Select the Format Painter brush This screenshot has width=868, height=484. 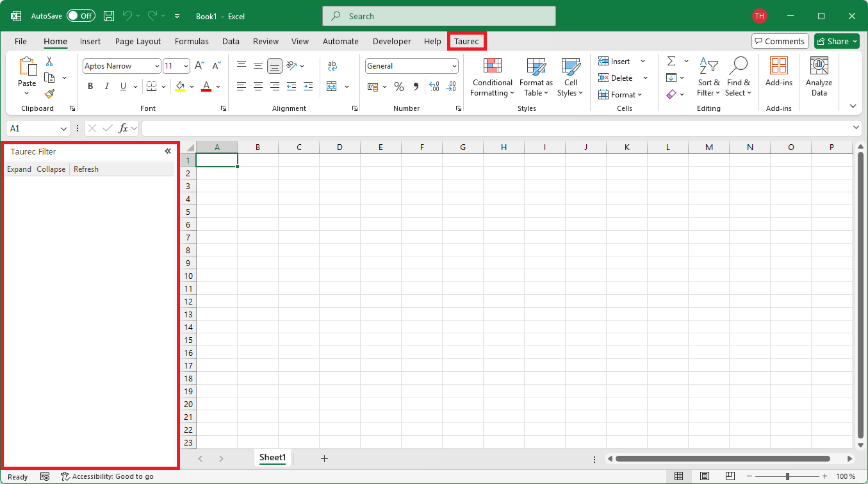coord(49,94)
